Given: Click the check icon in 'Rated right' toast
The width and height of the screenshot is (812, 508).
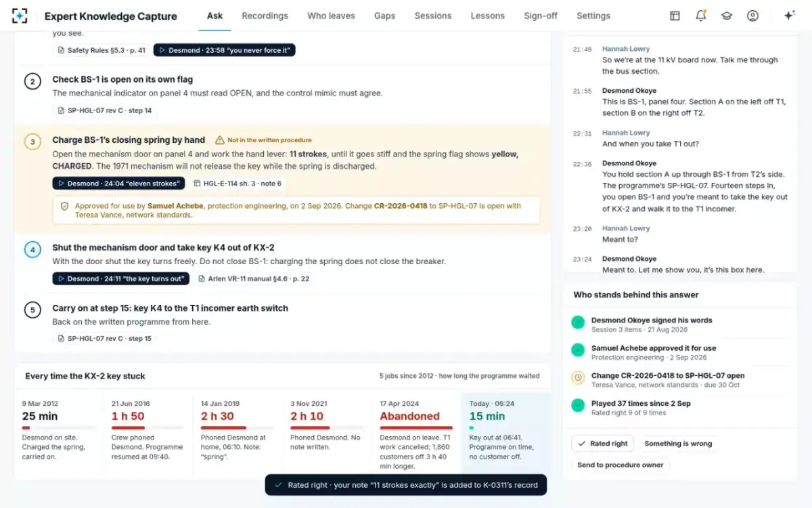Looking at the screenshot, I should tap(277, 485).
